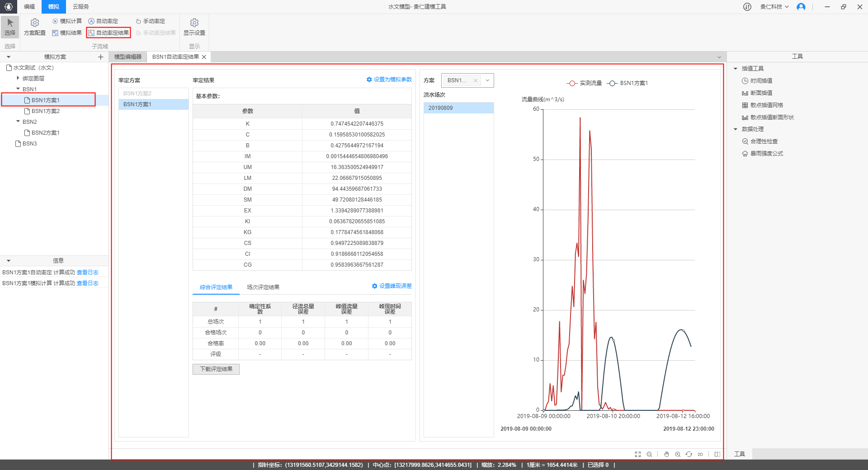This screenshot has height=470, width=868.
Task: Open the 云服务 menu tab
Action: [81, 7]
